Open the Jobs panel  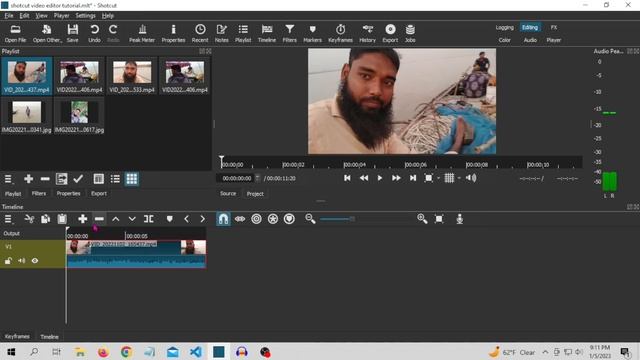pos(410,33)
